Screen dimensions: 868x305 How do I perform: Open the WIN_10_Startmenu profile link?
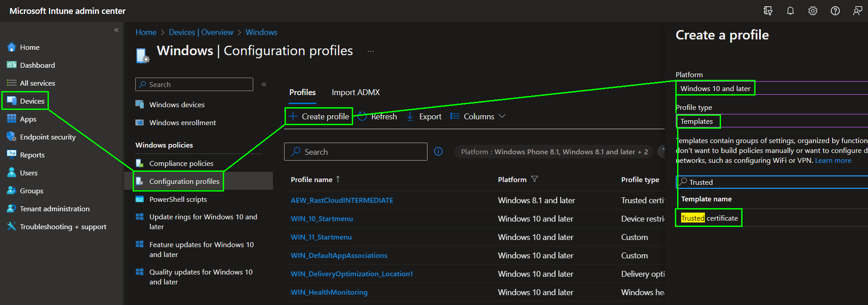tap(321, 218)
